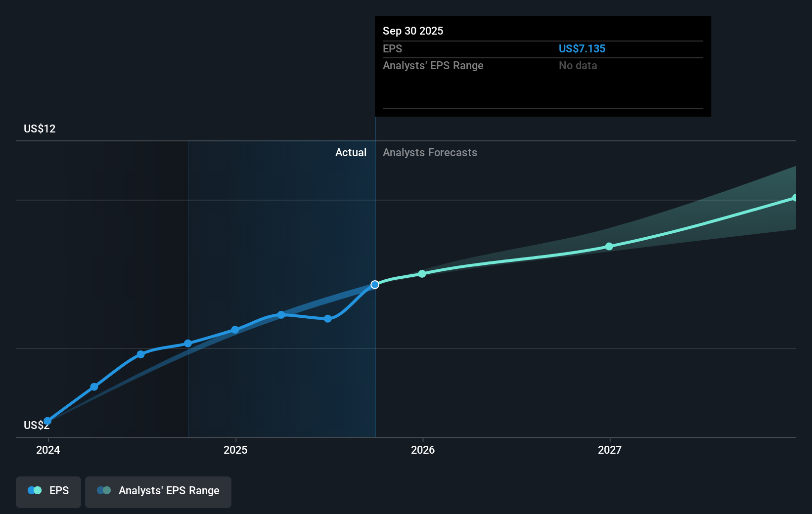
Task: Click the US$2 y-axis label
Action: pos(37,425)
